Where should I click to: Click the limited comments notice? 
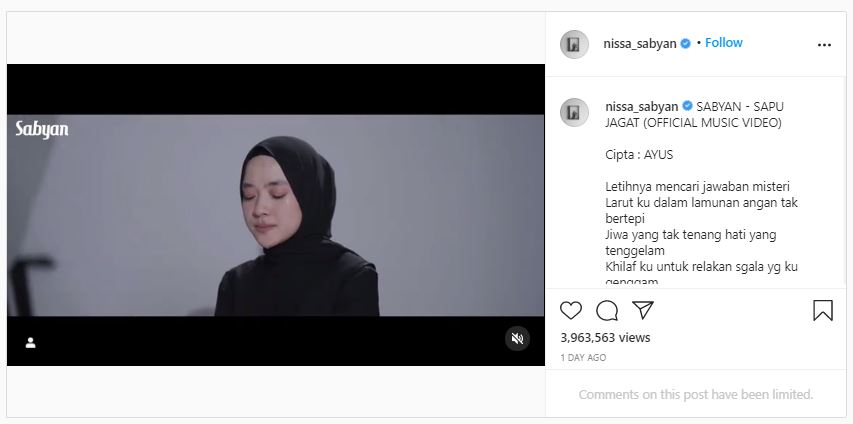[696, 395]
